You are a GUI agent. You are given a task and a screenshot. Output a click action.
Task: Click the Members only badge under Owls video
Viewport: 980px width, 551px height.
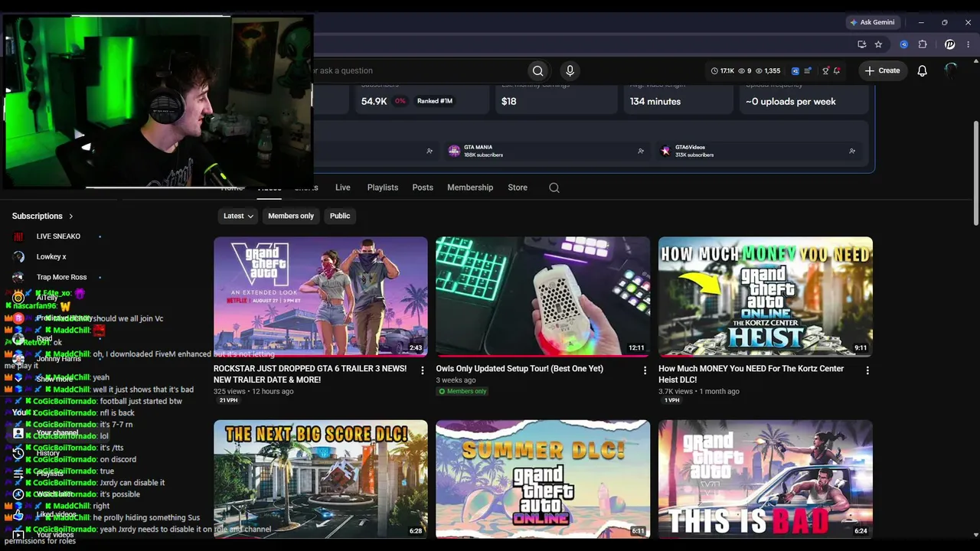[x=462, y=391]
